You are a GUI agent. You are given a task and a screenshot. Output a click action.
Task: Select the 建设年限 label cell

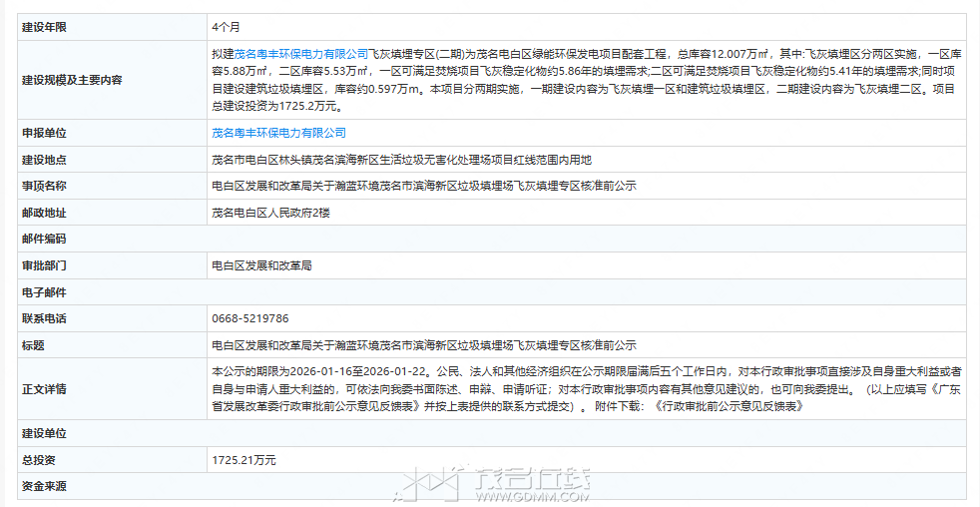pyautogui.click(x=44, y=28)
